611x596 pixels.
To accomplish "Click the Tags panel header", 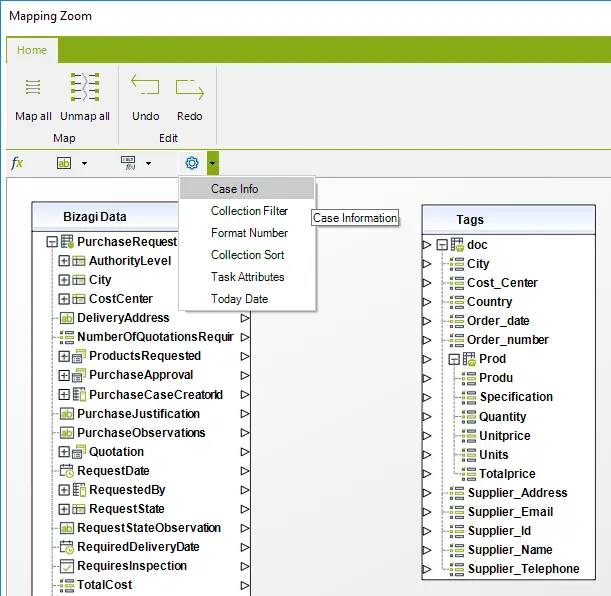I will [509, 220].
